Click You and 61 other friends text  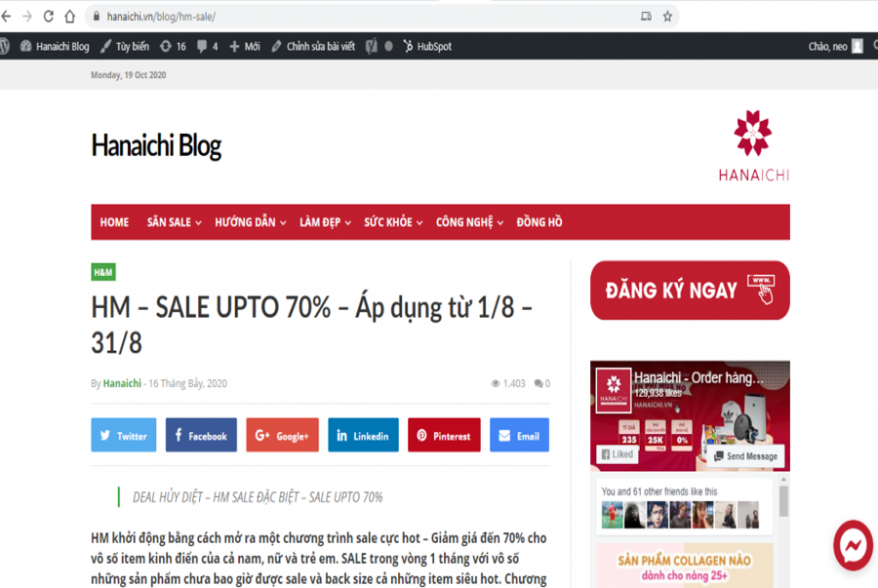coord(659,491)
